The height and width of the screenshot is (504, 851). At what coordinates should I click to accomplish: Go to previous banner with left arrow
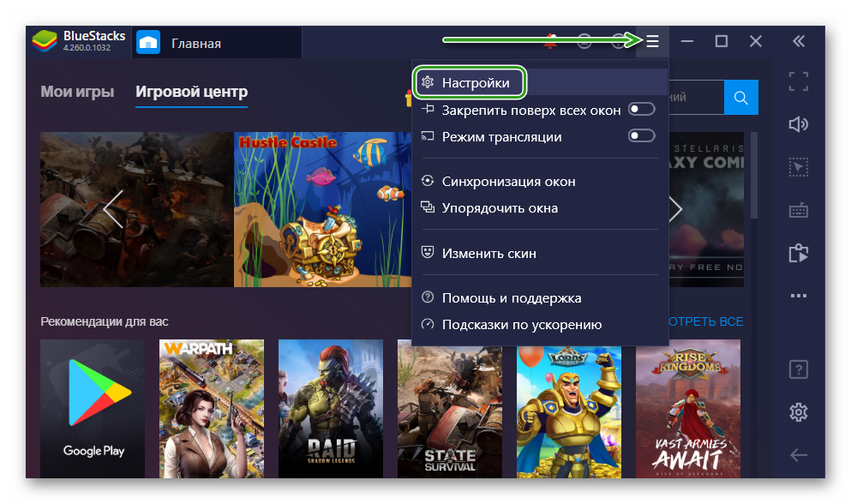pyautogui.click(x=112, y=209)
